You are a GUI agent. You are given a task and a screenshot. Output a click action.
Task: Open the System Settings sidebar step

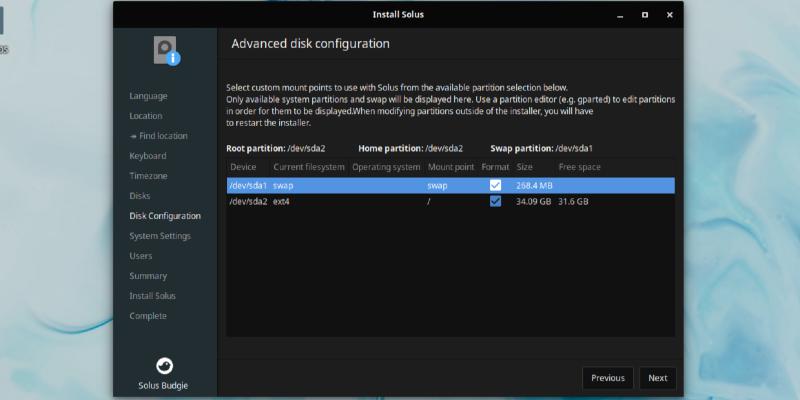[x=160, y=236]
